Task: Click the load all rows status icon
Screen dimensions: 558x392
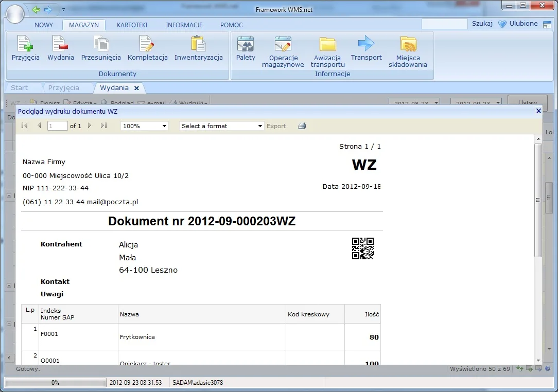Action: coord(538,369)
